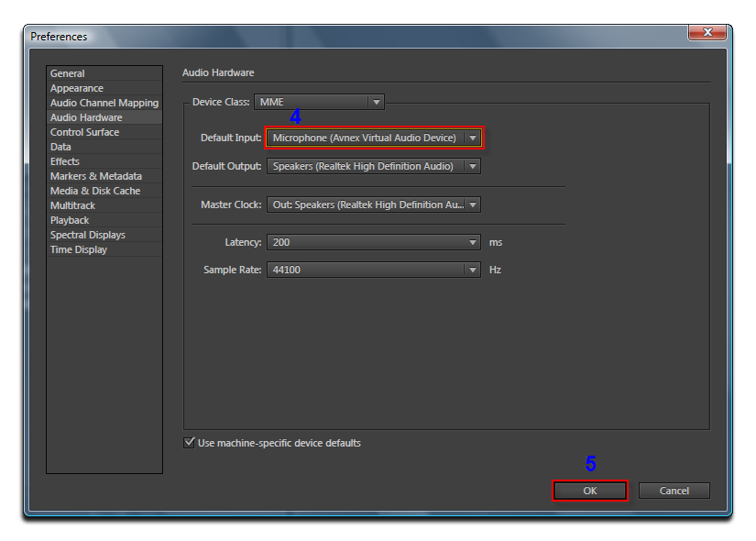Go to Audio Channel Mapping settings

tap(104, 103)
